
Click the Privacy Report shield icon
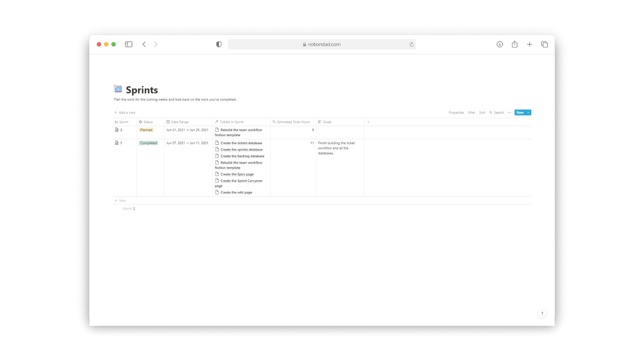tap(219, 44)
